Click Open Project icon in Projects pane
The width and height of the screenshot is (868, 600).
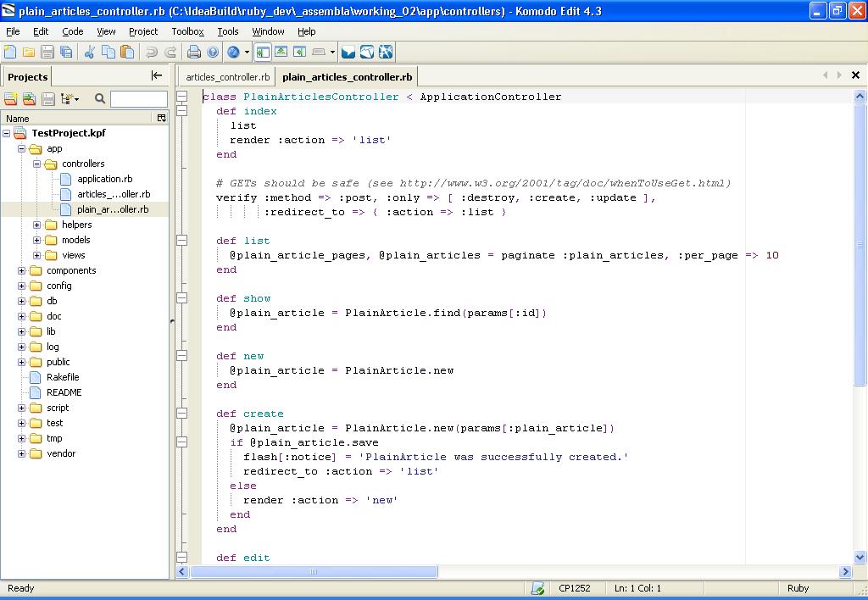click(x=29, y=99)
